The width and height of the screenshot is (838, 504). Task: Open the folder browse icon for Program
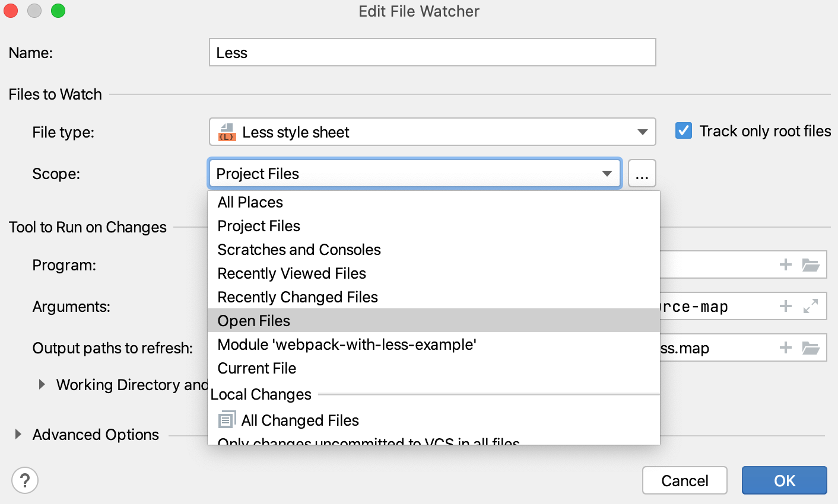point(812,264)
